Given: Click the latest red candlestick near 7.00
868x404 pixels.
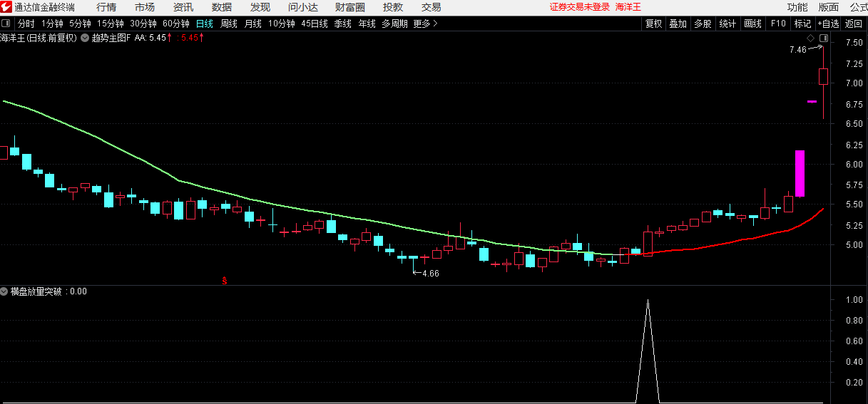Looking at the screenshot, I should pos(823,76).
